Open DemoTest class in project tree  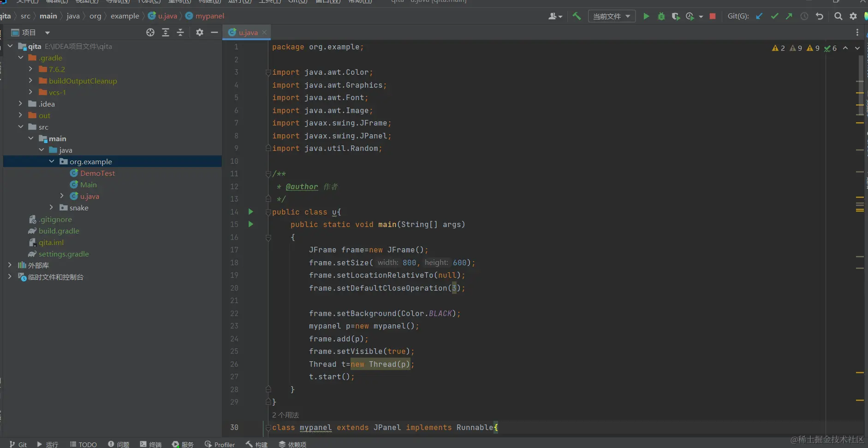97,173
